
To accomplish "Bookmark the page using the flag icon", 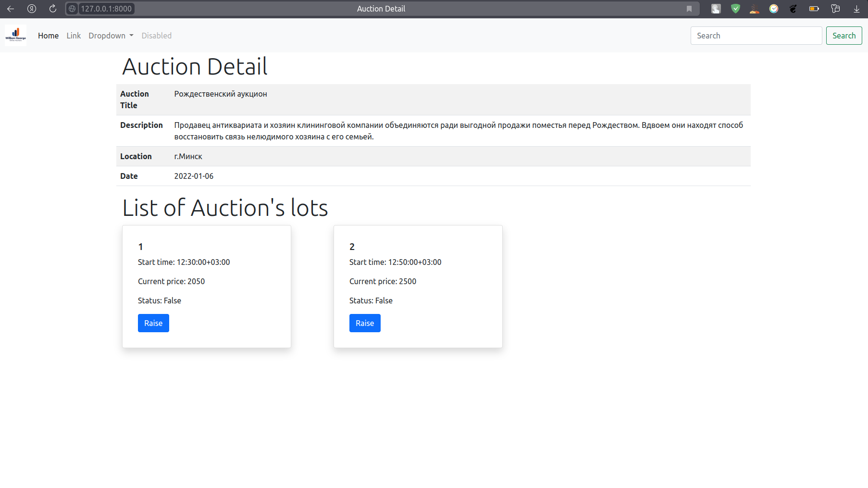I will 689,9.
